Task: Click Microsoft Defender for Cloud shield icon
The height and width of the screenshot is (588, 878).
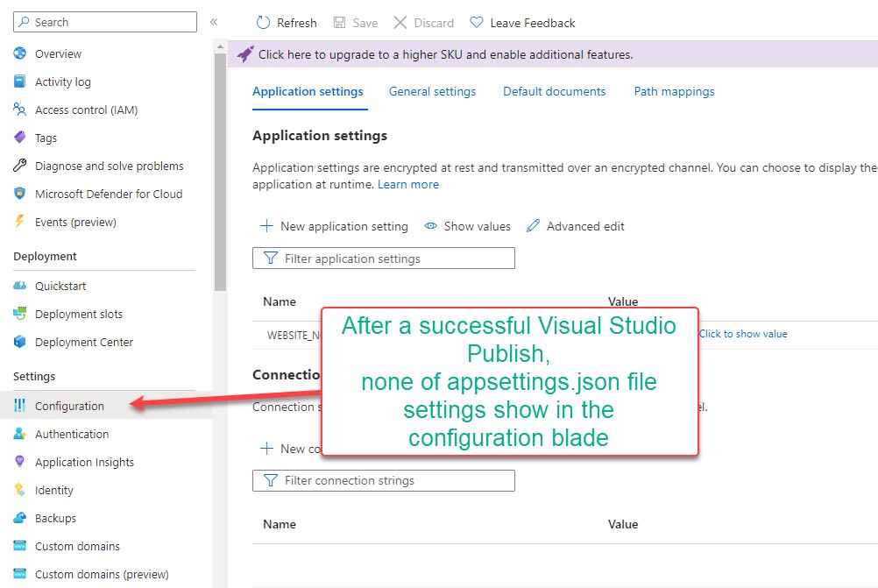Action: point(19,193)
